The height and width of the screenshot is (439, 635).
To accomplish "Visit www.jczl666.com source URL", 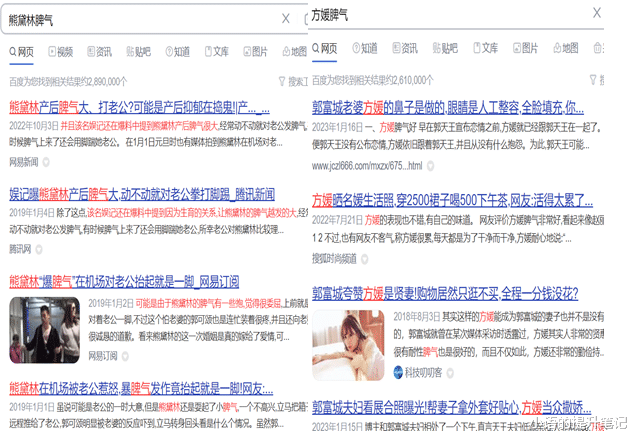I will pyautogui.click(x=367, y=166).
